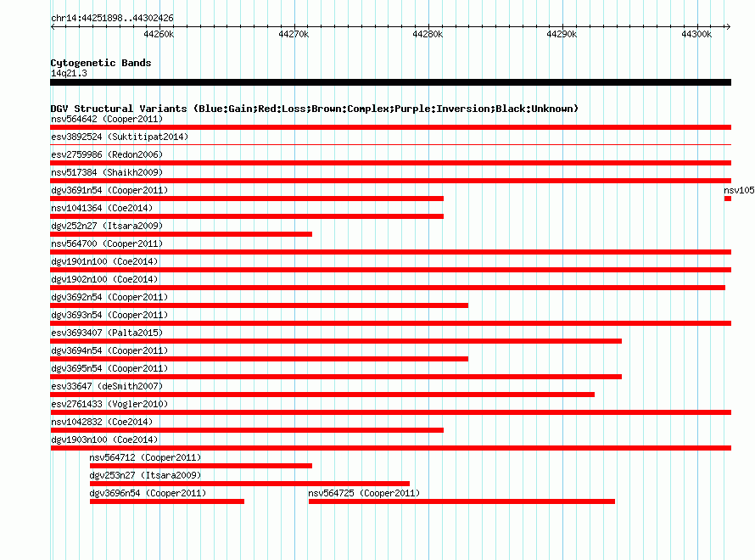The height and width of the screenshot is (560, 755).
Task: Open nsv564712 (Cooper2011) label
Action: (145, 457)
